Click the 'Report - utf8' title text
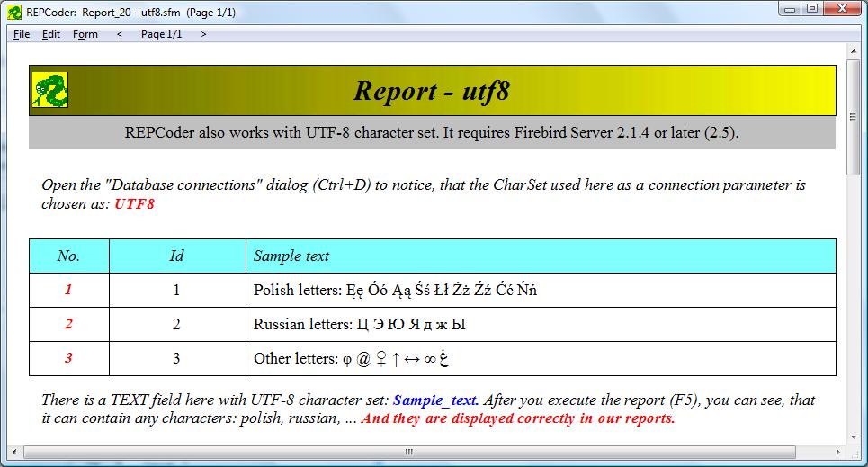868x467 pixels. pos(431,91)
